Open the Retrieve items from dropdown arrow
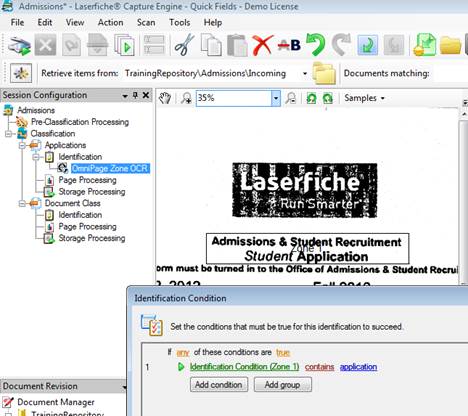Viewport: 468px width, 416px height. point(305,73)
